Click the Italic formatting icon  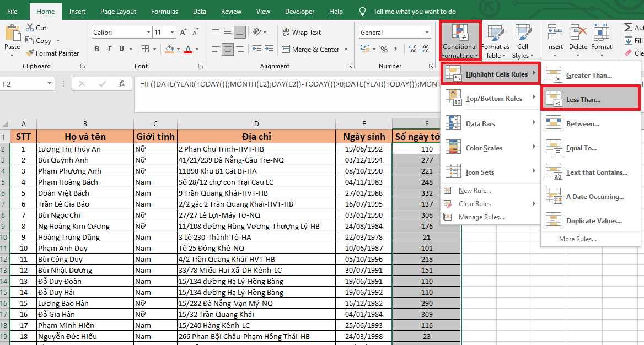[x=110, y=49]
